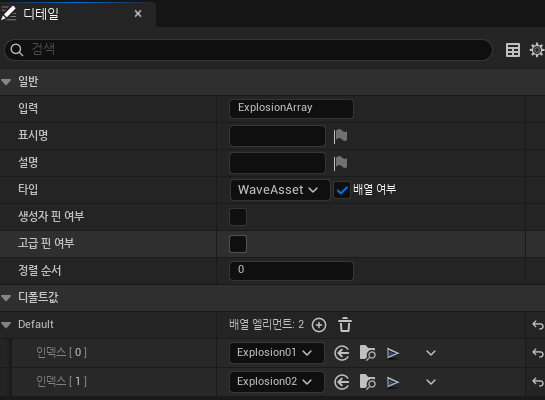Use selected asset arrow for Explosion01
The width and height of the screenshot is (545, 400).
pyautogui.click(x=342, y=353)
